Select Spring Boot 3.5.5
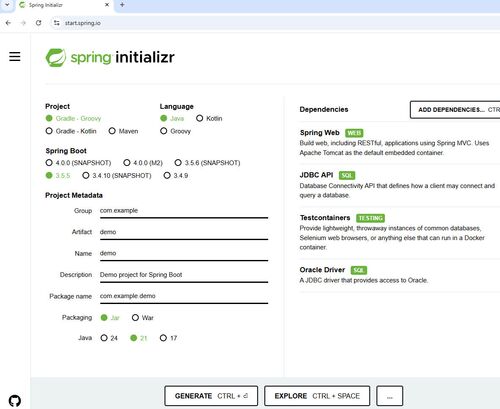 (58, 175)
